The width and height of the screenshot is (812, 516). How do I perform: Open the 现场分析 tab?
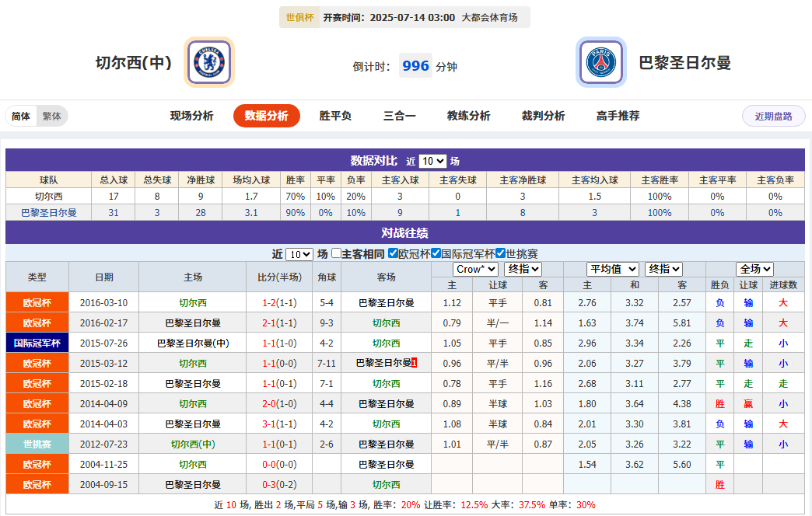point(191,116)
